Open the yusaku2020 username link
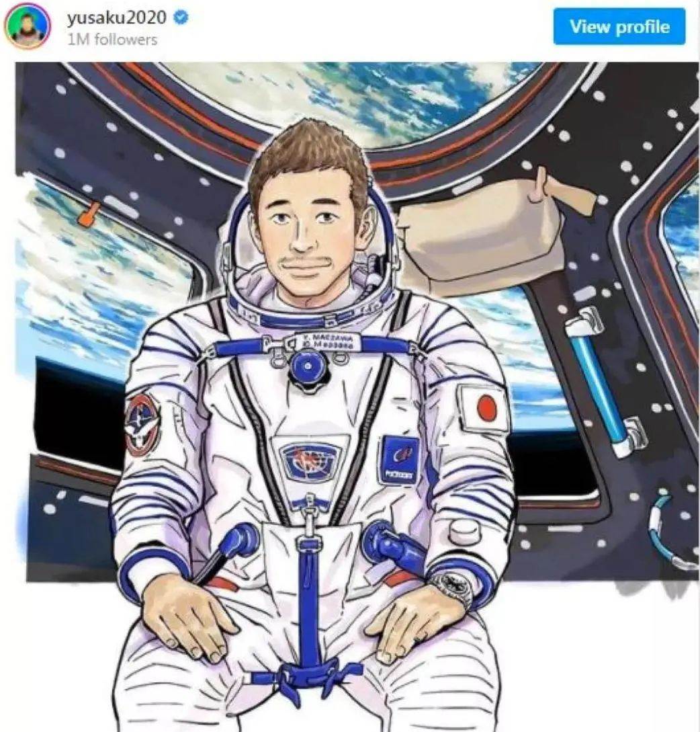The width and height of the screenshot is (700, 732). [x=117, y=17]
